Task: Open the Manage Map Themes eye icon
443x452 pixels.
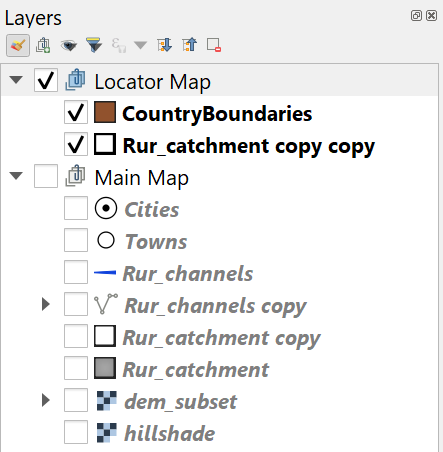Action: 69,45
